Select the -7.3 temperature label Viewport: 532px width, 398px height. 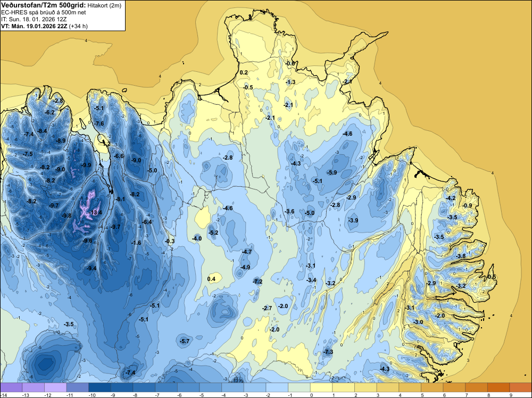pos(328,352)
